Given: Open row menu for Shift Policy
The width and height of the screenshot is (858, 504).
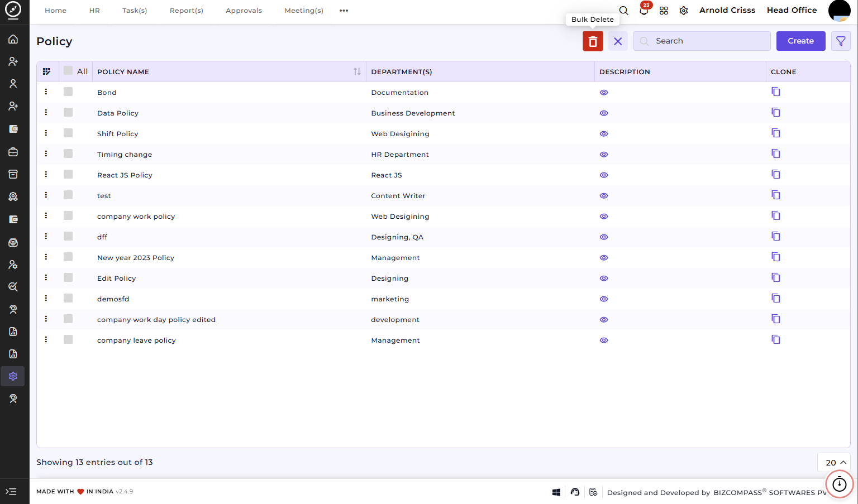Looking at the screenshot, I should pos(46,133).
